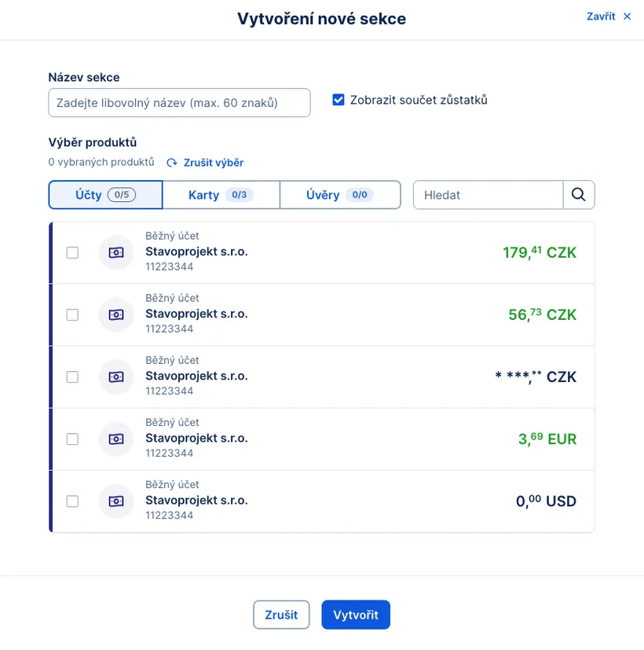The width and height of the screenshot is (644, 650).
Task: Uncheck Zobrazit součet zůstatků checkbox
Action: tap(338, 100)
